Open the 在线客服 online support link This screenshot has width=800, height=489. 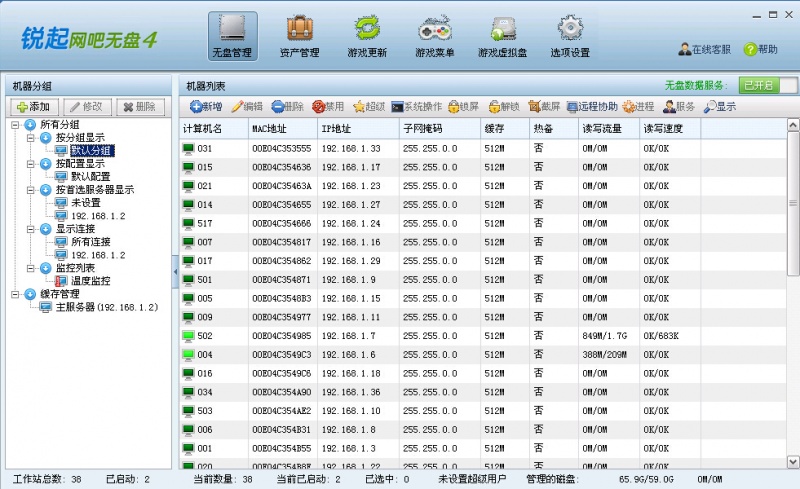pyautogui.click(x=704, y=49)
